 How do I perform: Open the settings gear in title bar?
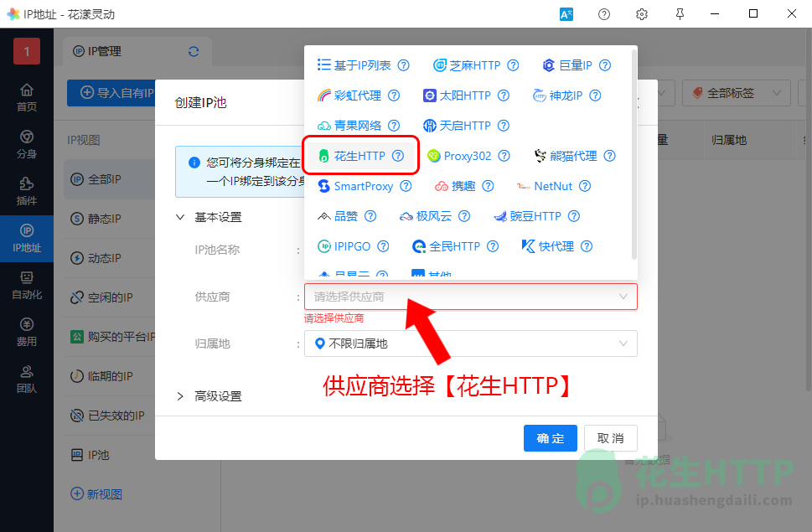(642, 14)
